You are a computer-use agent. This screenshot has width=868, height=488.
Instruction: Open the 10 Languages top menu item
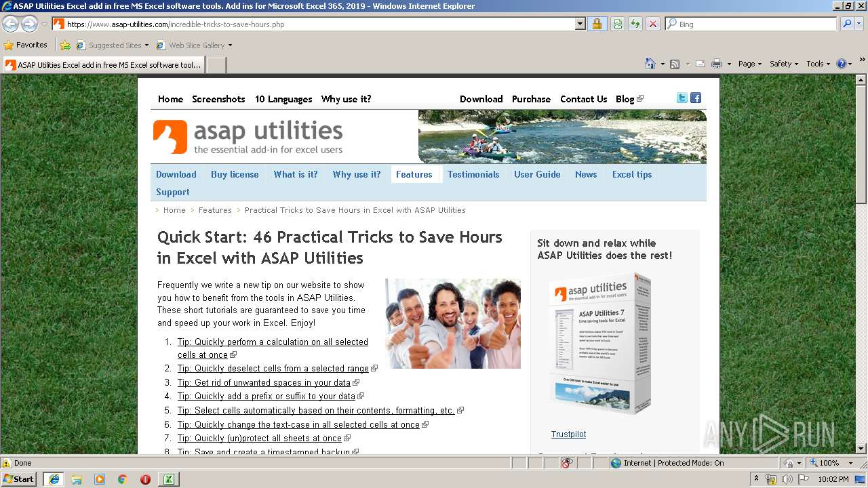pyautogui.click(x=283, y=99)
